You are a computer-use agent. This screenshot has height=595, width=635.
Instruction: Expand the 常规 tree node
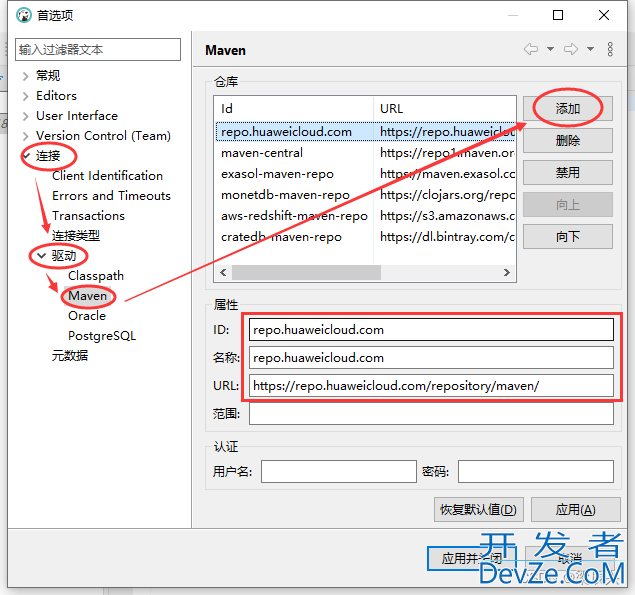tap(26, 76)
